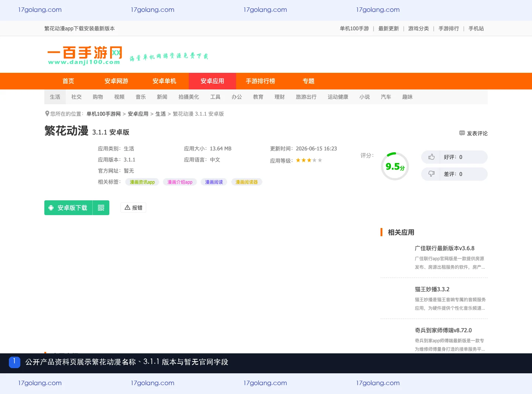This screenshot has height=394, width=532.
Task: Select the 汽车 subcategory
Action: click(386, 97)
